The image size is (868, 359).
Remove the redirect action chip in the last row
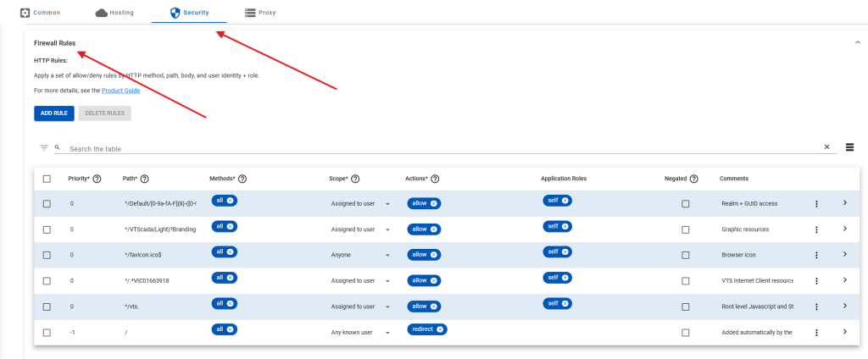click(441, 329)
